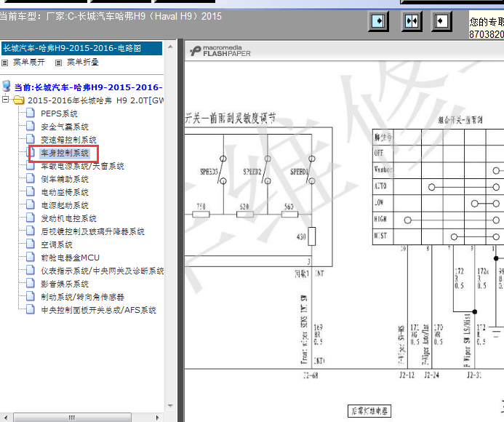
Task: Click page icon next to 中央控制面板开关总成
Action: click(x=31, y=310)
